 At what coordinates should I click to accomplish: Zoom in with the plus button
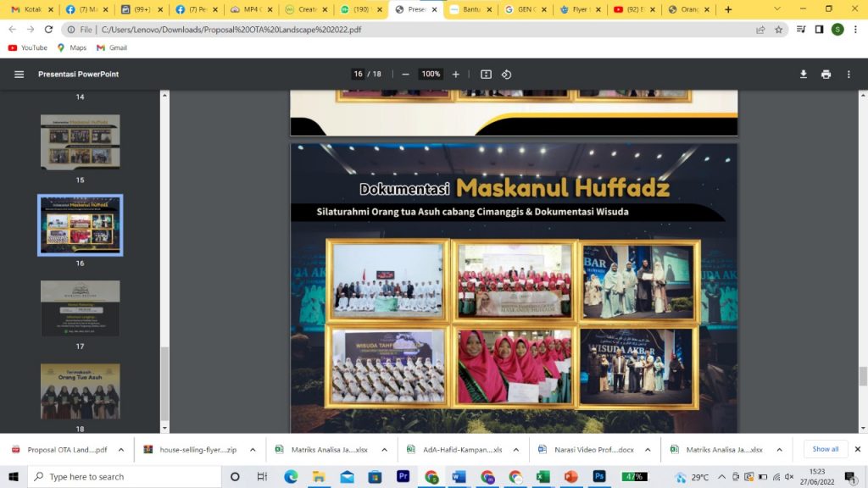(455, 75)
